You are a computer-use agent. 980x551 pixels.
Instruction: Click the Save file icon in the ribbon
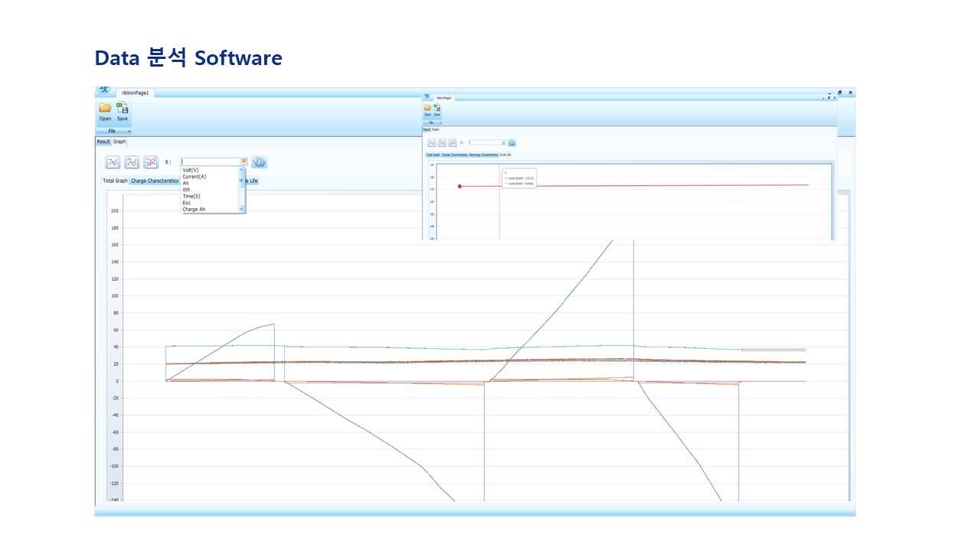[x=122, y=108]
